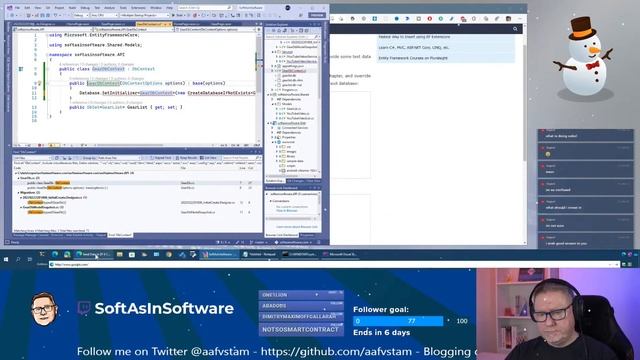Click the red circular browser extension icon
640x360 pixels.
(x=429, y=18)
